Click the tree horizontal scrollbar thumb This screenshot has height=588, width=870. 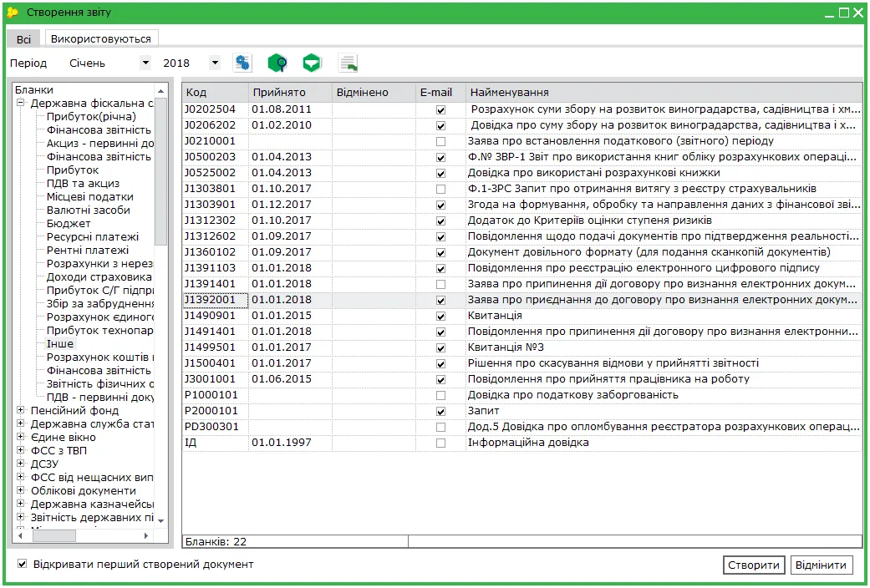coord(53,535)
